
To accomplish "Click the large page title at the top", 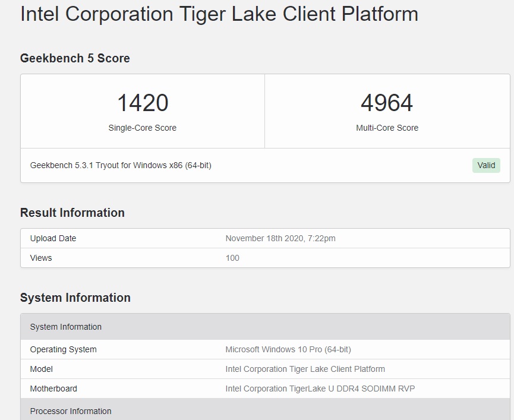I will coord(219,14).
